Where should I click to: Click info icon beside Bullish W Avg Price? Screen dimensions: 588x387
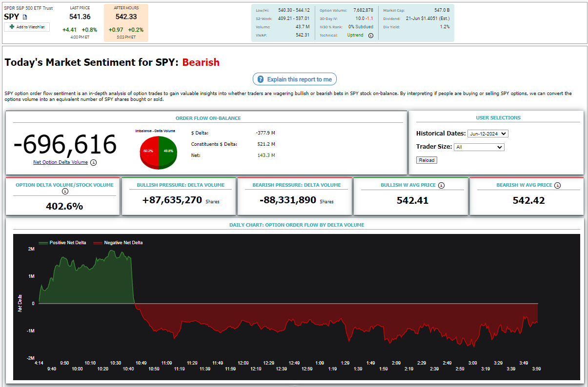pyautogui.click(x=441, y=185)
